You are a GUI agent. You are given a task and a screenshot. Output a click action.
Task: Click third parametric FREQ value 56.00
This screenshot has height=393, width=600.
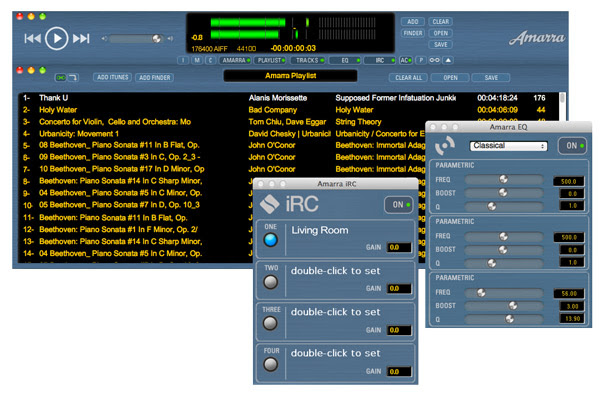pos(569,294)
